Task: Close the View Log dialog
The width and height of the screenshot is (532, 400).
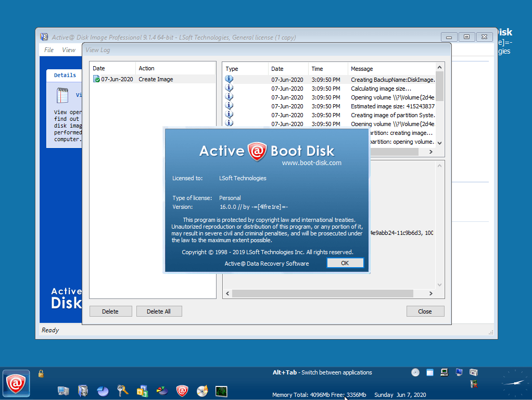Action: point(425,311)
